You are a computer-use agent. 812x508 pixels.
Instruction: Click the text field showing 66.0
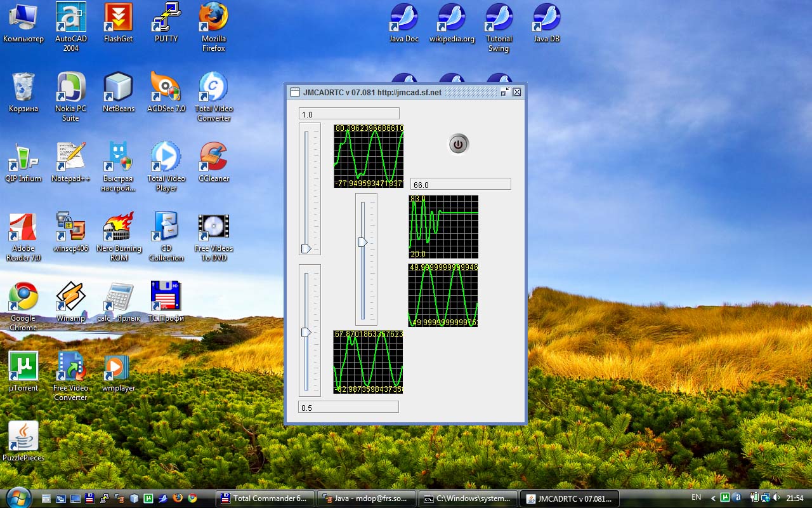460,185
